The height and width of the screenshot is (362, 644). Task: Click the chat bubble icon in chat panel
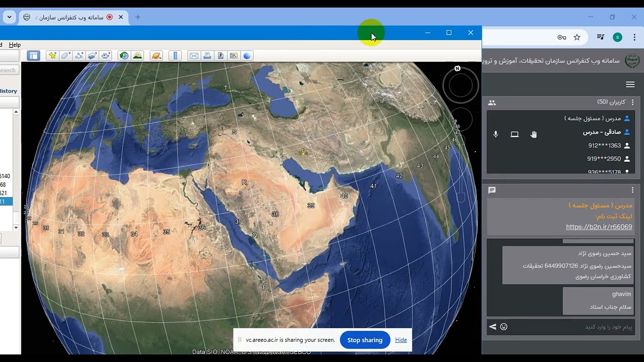coord(492,190)
